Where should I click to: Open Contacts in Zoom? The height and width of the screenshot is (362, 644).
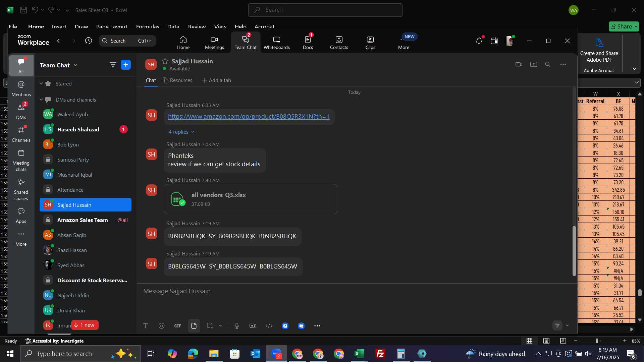[339, 43]
